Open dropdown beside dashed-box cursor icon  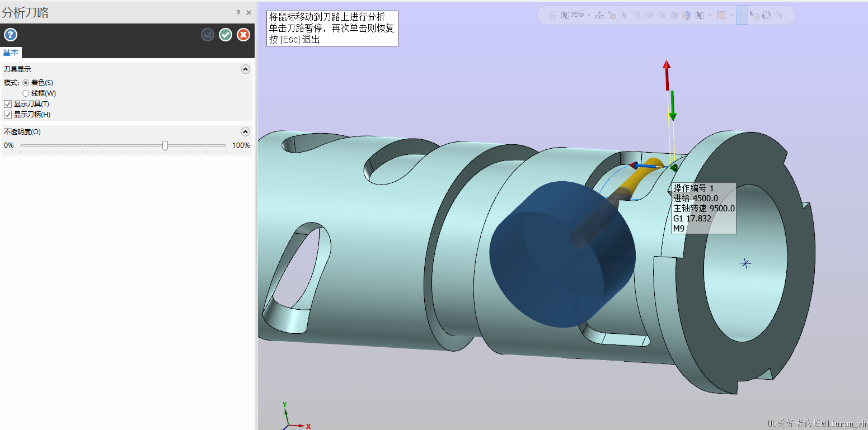click(710, 15)
